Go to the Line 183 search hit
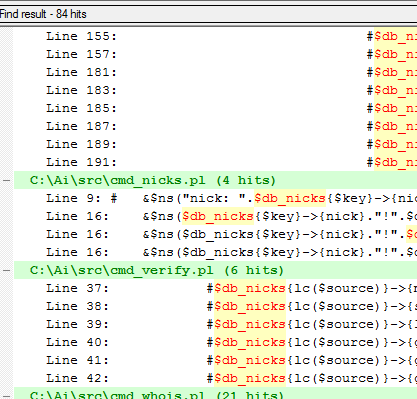 [x=215, y=90]
